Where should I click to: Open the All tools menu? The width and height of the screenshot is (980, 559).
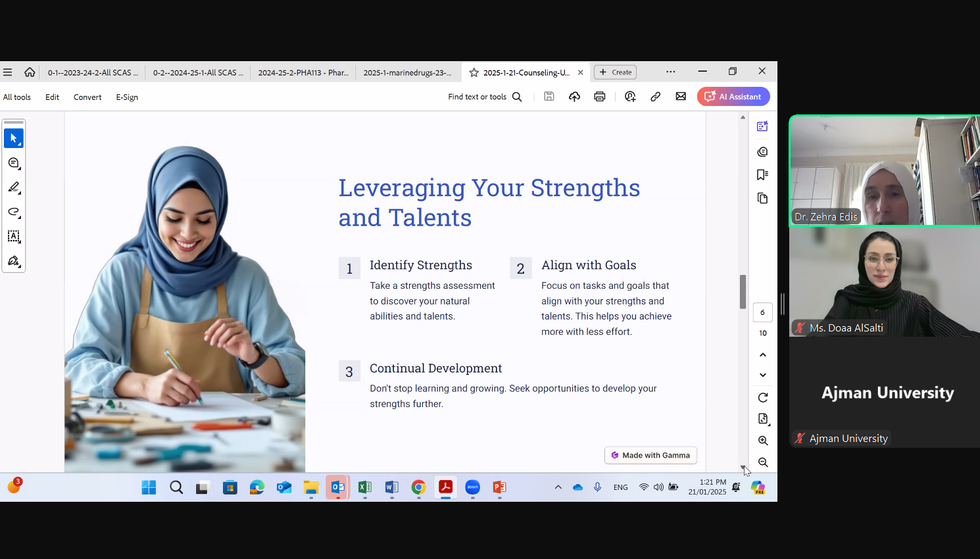click(x=17, y=97)
